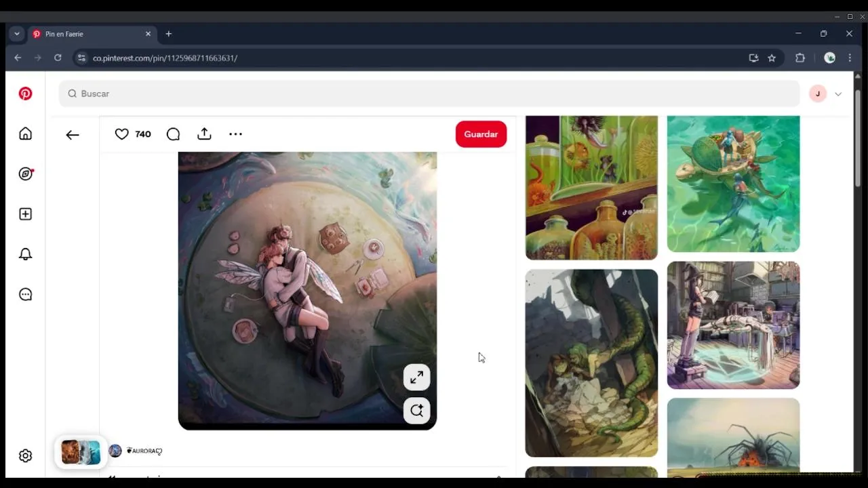Close the Pin en Faerie tab
This screenshot has width=868, height=488.
(148, 34)
